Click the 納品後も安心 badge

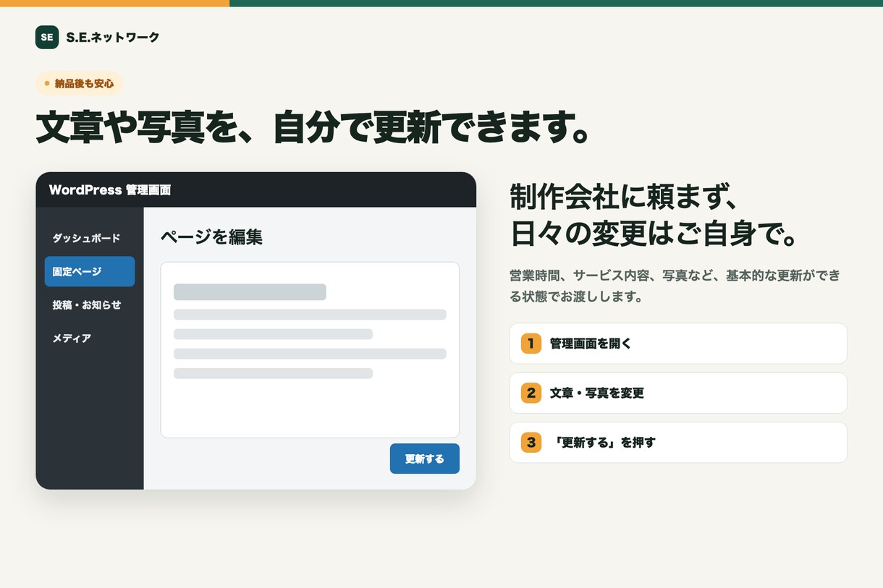click(x=80, y=84)
